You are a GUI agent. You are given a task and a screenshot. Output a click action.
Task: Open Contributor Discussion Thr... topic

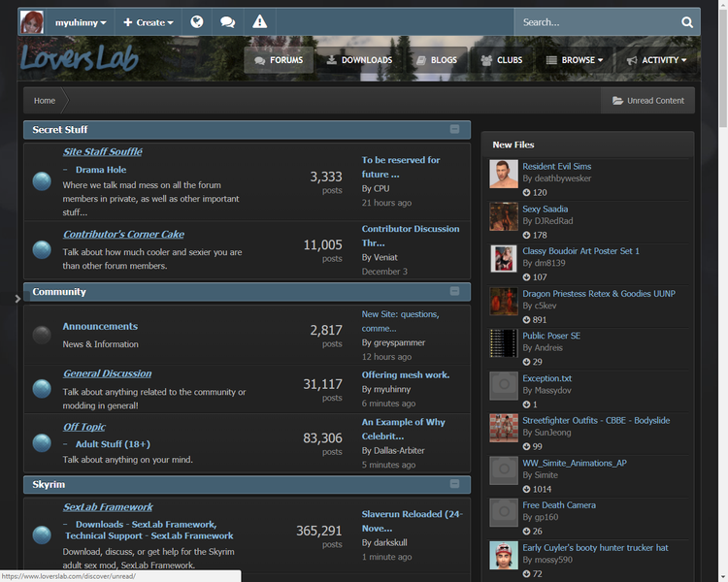pyautogui.click(x=411, y=236)
